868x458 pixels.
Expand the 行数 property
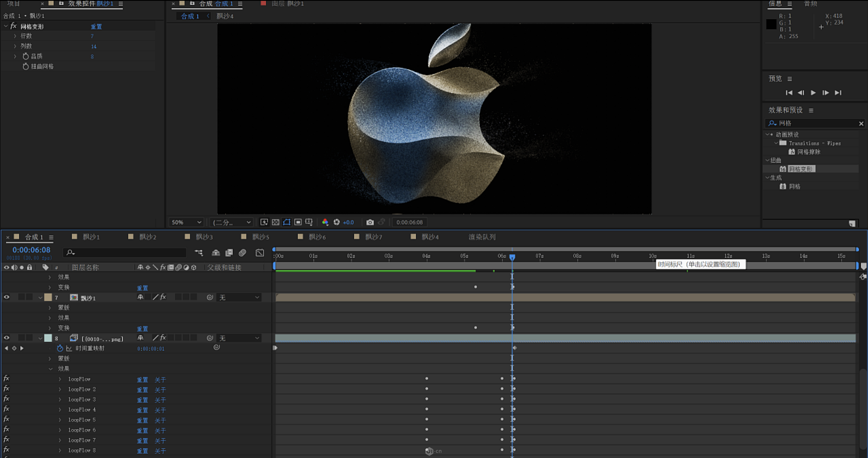(15, 36)
